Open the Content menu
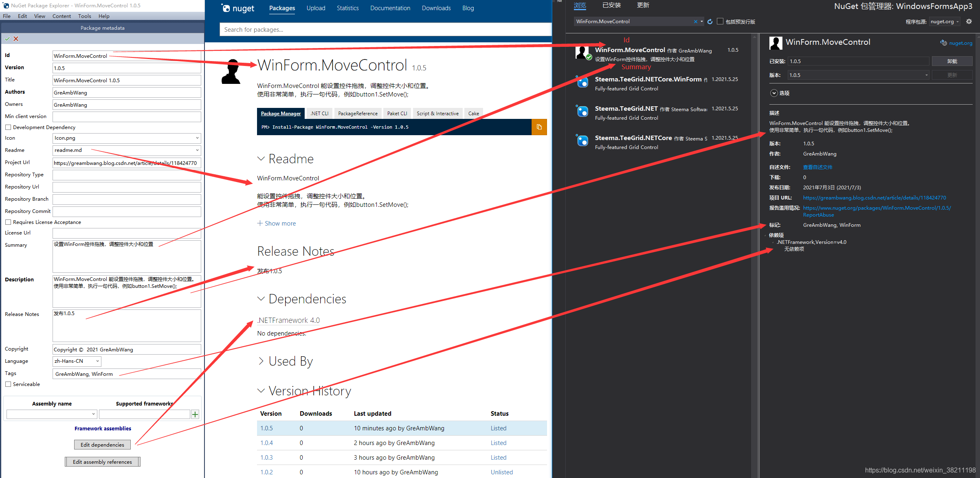The width and height of the screenshot is (980, 478). tap(62, 16)
